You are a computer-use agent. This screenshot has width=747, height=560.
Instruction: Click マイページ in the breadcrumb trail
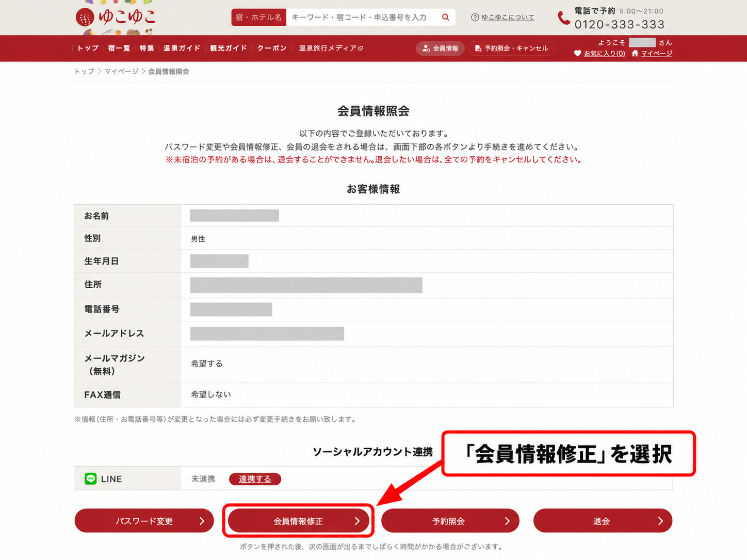(121, 71)
